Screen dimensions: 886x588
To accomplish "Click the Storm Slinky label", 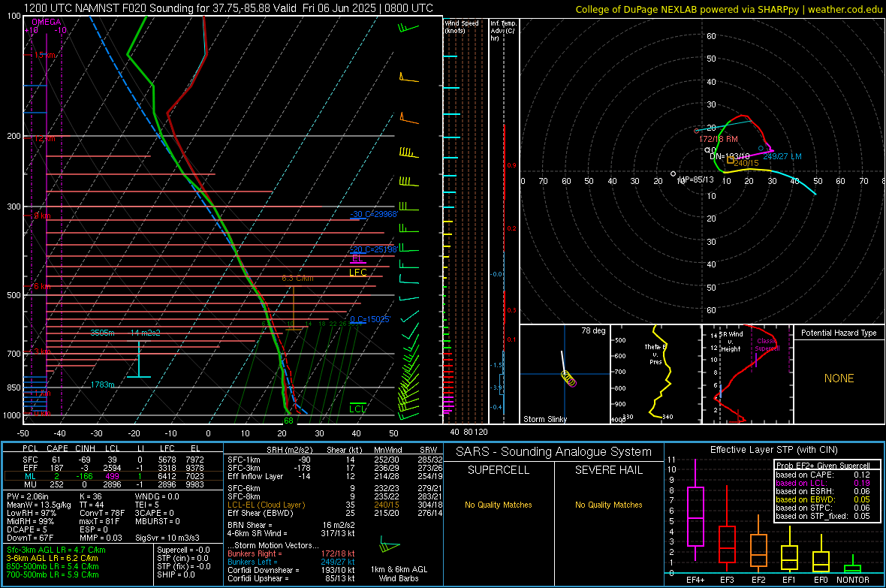I will pyautogui.click(x=544, y=419).
